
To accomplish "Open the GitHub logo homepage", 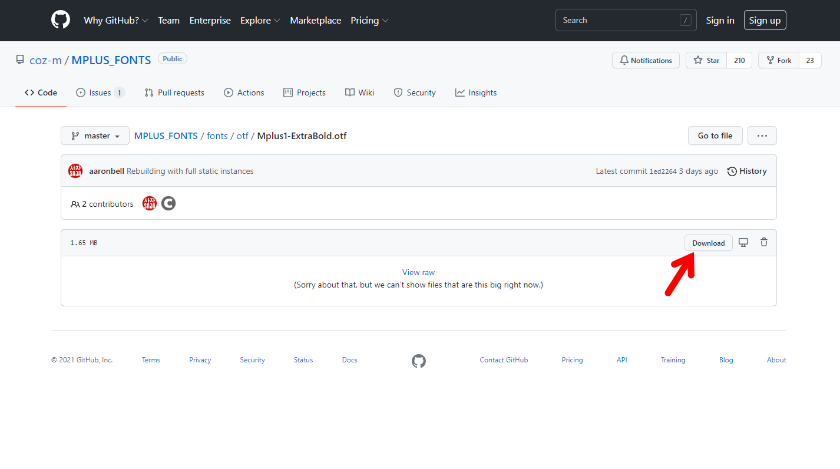I will [x=61, y=20].
